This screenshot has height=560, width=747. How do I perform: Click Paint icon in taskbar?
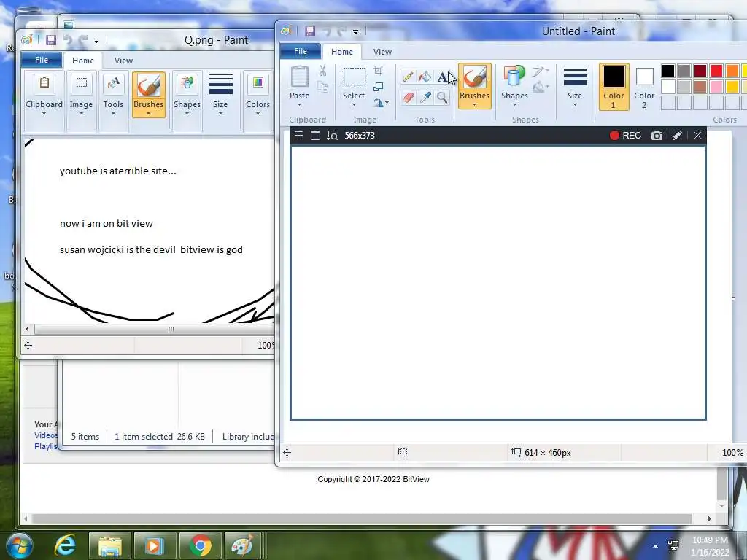[x=242, y=545]
